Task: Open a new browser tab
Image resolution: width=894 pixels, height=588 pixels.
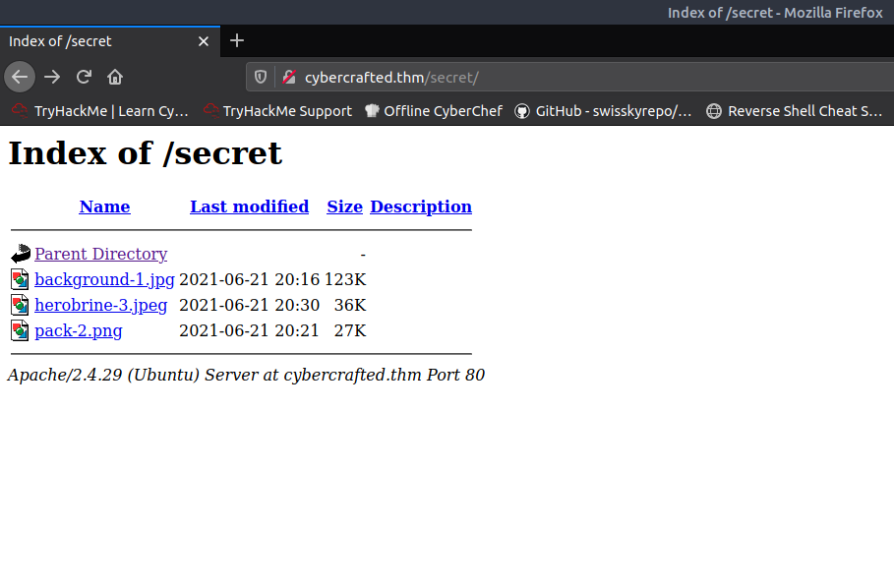Action: (x=236, y=40)
